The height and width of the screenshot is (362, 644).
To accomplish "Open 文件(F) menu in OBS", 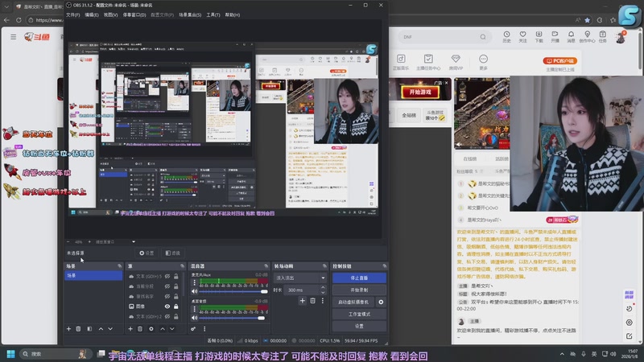I will pos(73,14).
